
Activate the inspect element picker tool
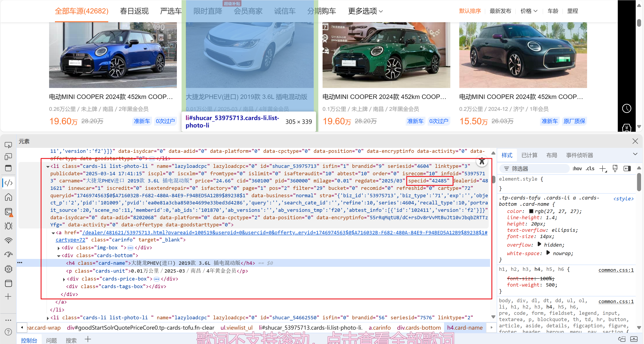pos(8,145)
